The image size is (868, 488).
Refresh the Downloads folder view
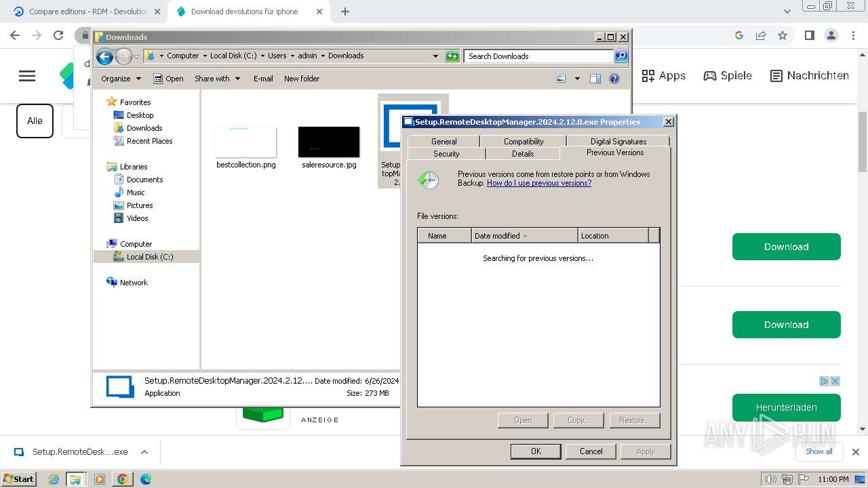tap(452, 56)
